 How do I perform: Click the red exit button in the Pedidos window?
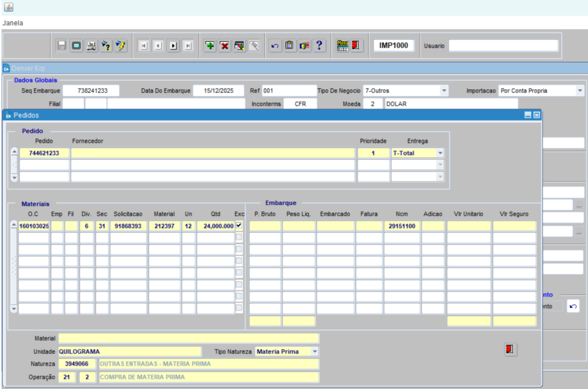click(x=510, y=349)
